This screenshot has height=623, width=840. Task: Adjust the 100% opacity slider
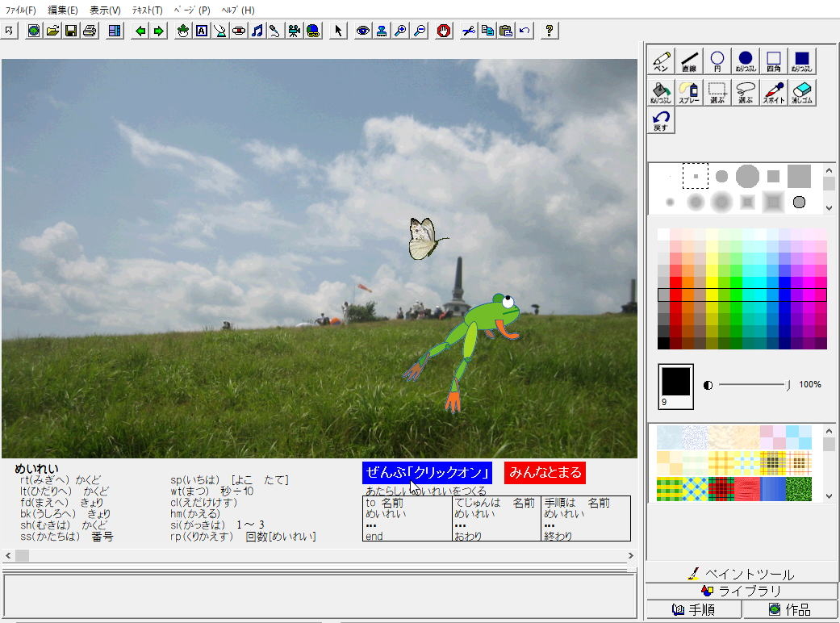(x=754, y=385)
